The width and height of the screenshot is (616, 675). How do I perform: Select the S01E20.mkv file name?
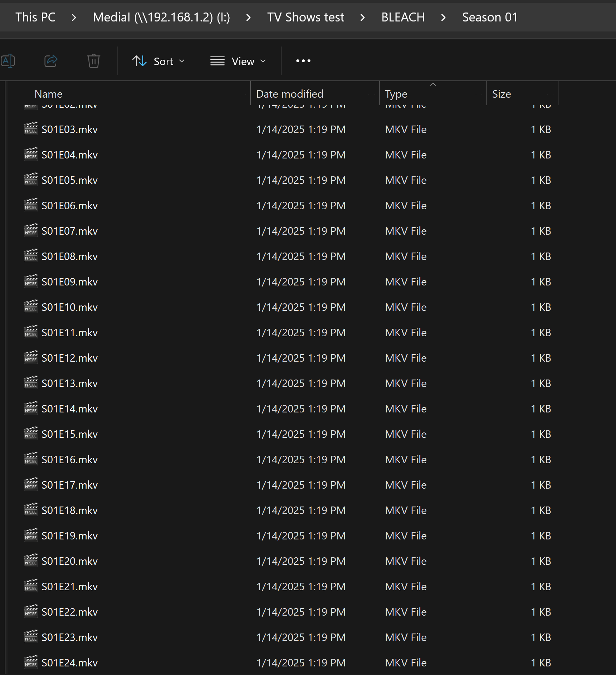(69, 561)
